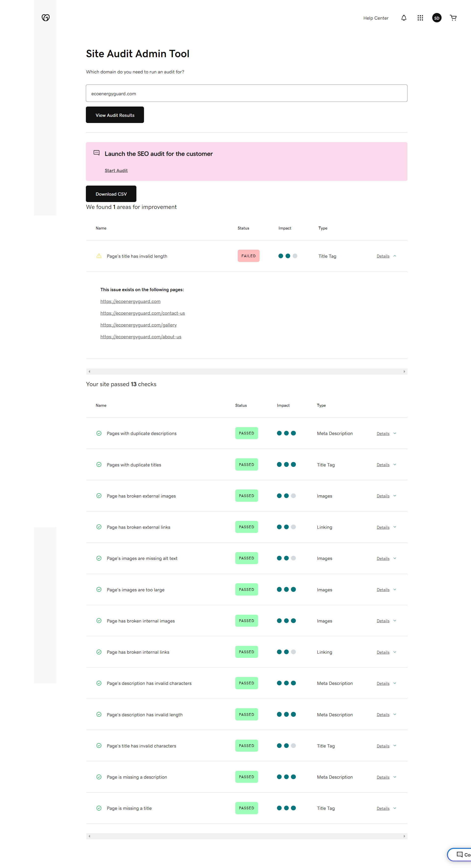471x868 pixels.
Task: Open the SD account avatar
Action: pos(437,18)
